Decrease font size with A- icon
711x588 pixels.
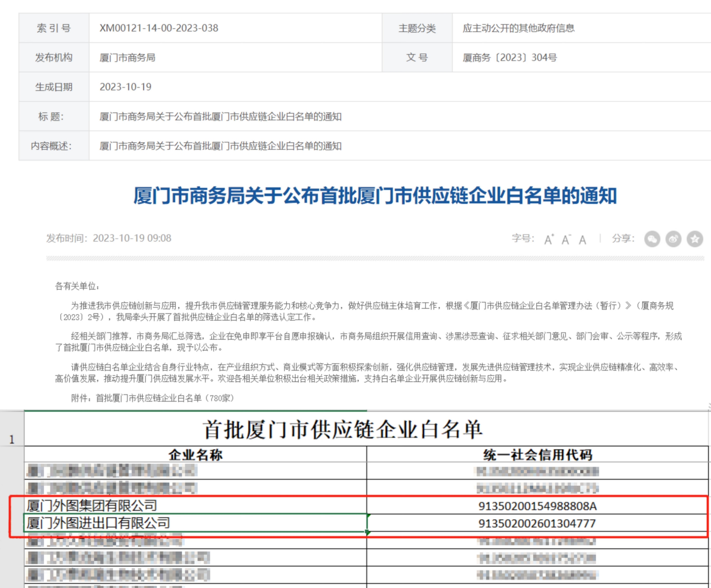tap(566, 239)
